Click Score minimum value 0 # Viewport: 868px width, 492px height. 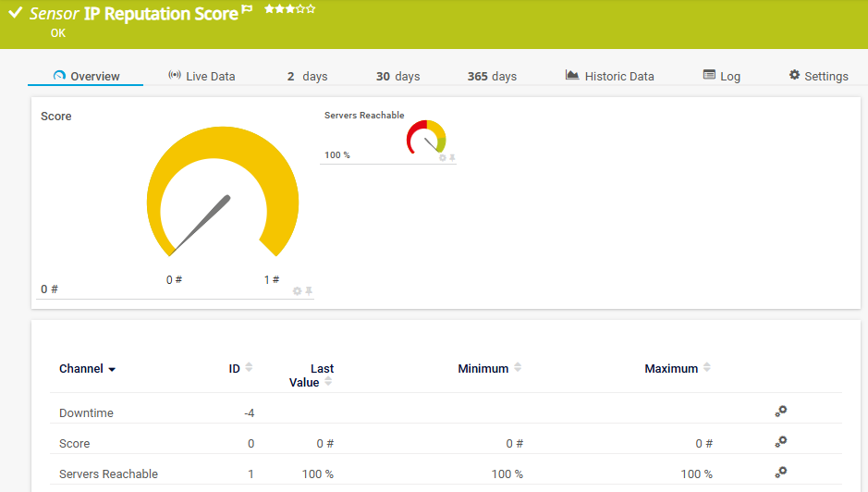click(514, 443)
